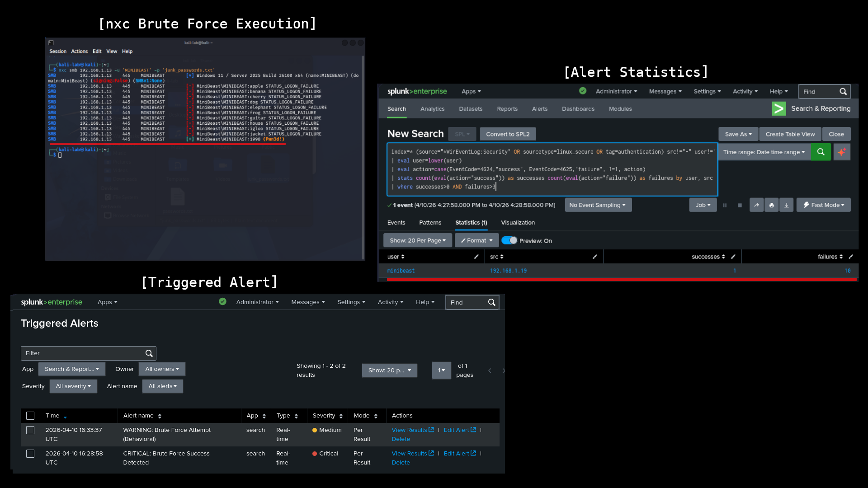Screen dimensions: 868x488
Task: Run search with green magnifier button
Action: pos(821,152)
